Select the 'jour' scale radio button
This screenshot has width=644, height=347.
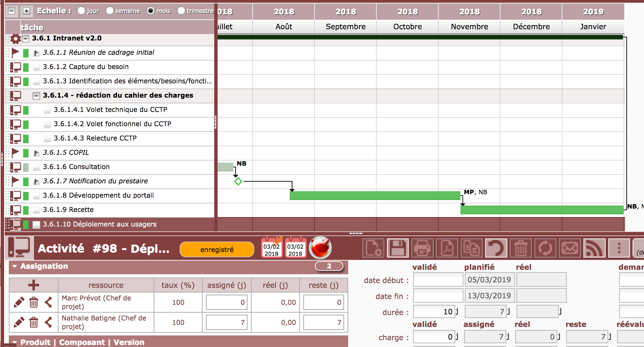pyautogui.click(x=81, y=11)
